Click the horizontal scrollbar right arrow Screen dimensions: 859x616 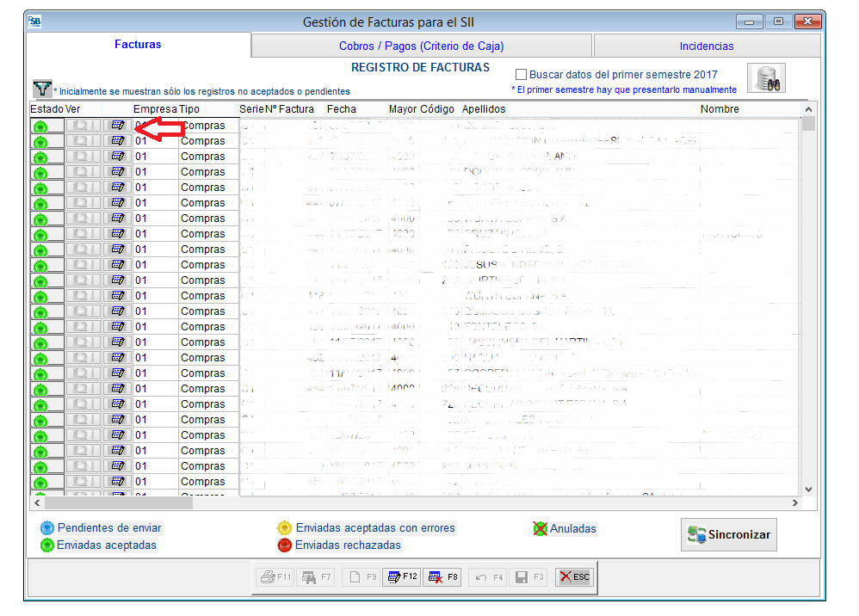794,502
